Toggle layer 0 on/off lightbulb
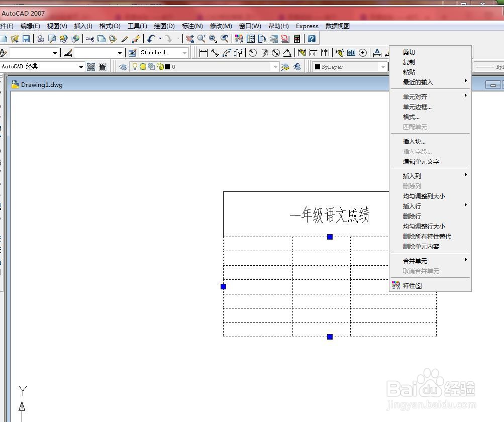The height and width of the screenshot is (422, 504). pos(135,66)
